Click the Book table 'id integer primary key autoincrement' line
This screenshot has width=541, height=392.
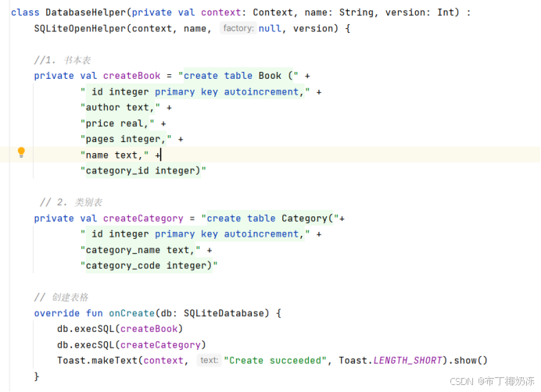coord(195,91)
